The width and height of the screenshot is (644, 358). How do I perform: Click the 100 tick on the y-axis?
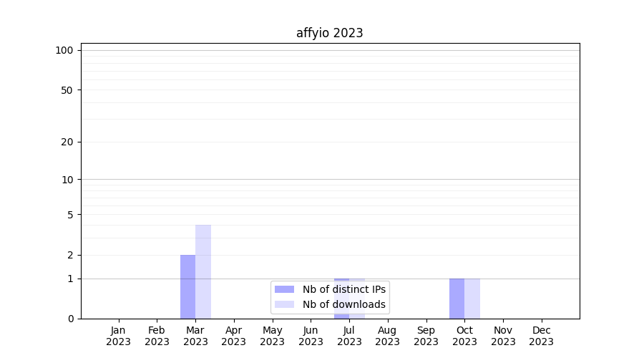click(x=64, y=50)
